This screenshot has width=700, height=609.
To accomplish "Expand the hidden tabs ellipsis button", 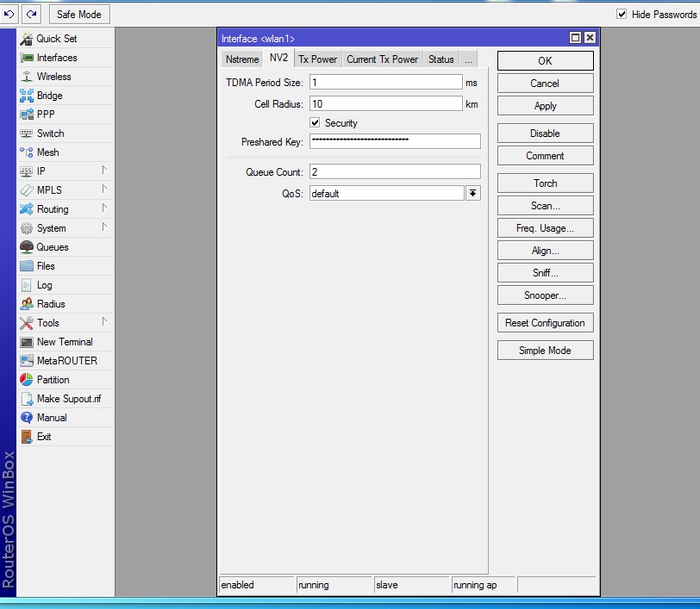I will pos(467,59).
